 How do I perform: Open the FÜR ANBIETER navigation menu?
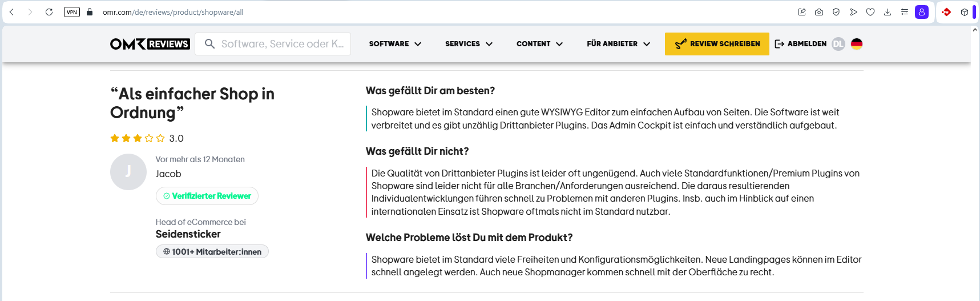click(618, 44)
